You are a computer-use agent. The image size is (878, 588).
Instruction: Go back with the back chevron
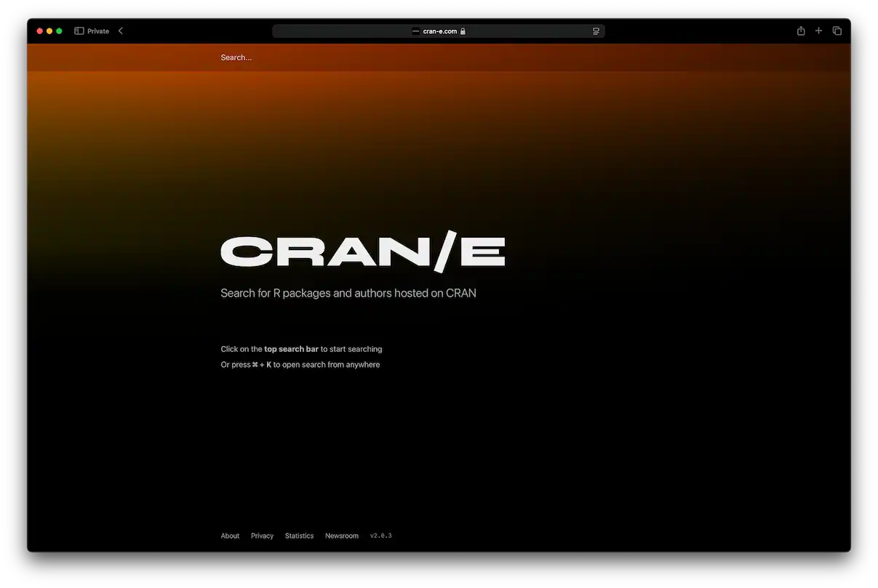click(x=121, y=31)
